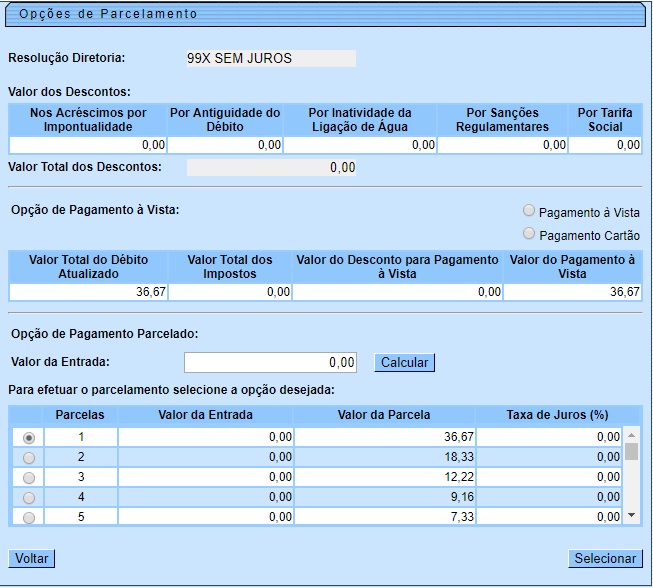Pick the 5 parcelas installment radio
This screenshot has width=653, height=588.
click(28, 517)
